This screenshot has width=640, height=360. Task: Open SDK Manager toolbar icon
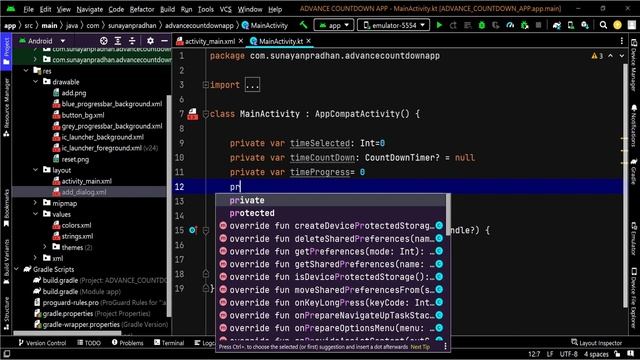[585, 25]
